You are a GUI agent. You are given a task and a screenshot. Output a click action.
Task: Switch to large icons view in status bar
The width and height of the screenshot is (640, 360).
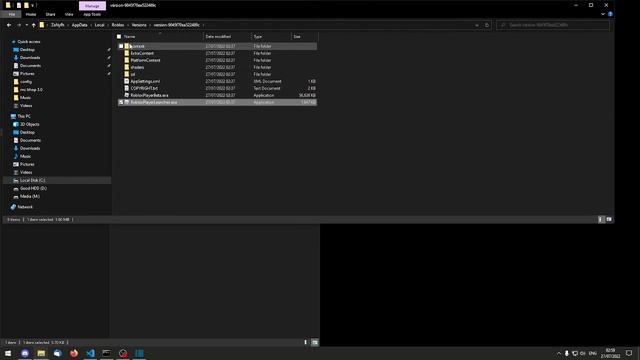pos(609,220)
